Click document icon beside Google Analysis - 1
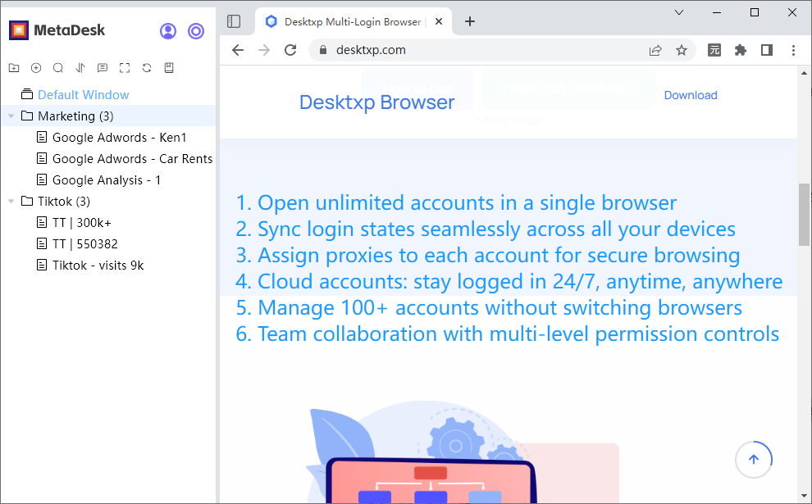Screen dimensions: 812x504 pos(42,180)
